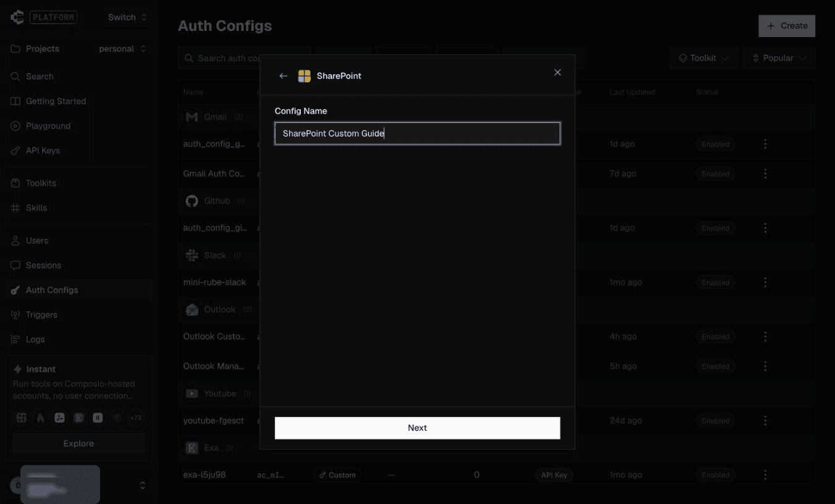Click the Next button in the dialog
Image resolution: width=835 pixels, height=504 pixels.
coord(417,428)
